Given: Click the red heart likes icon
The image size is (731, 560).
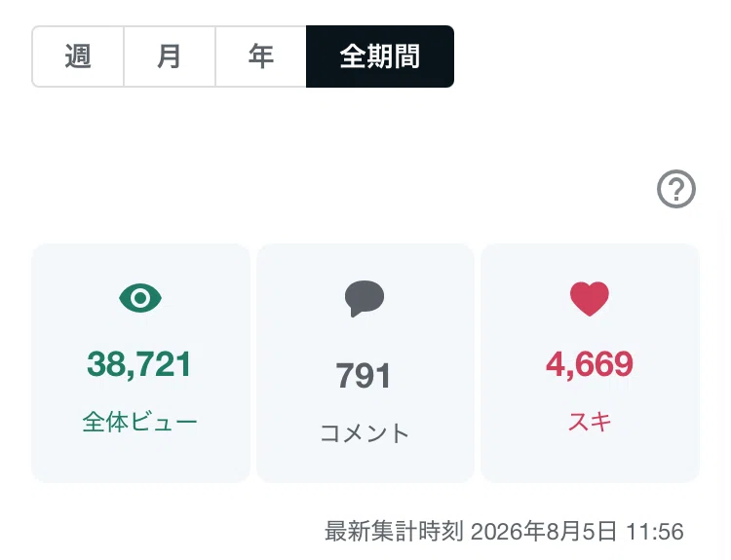Looking at the screenshot, I should pyautogui.click(x=590, y=299).
